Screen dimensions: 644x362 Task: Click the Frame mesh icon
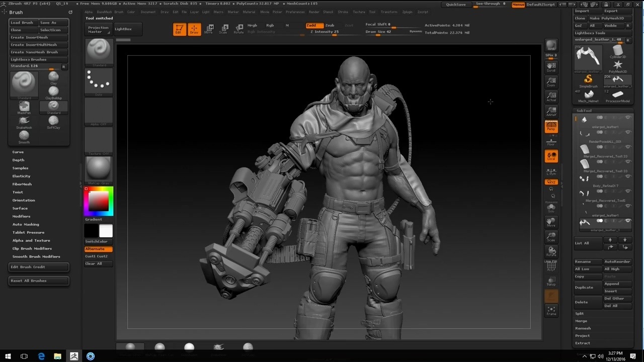click(551, 311)
